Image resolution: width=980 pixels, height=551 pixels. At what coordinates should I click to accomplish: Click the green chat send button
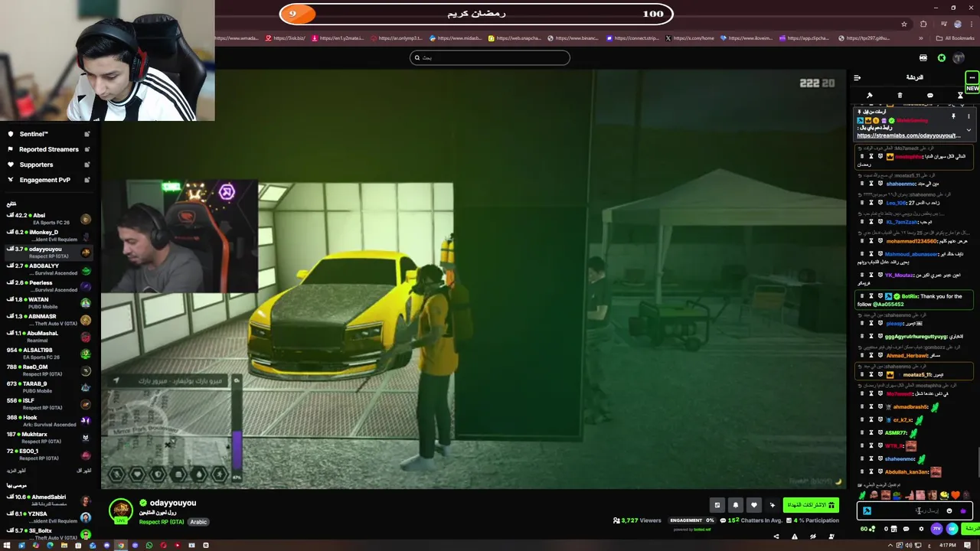pos(971,529)
